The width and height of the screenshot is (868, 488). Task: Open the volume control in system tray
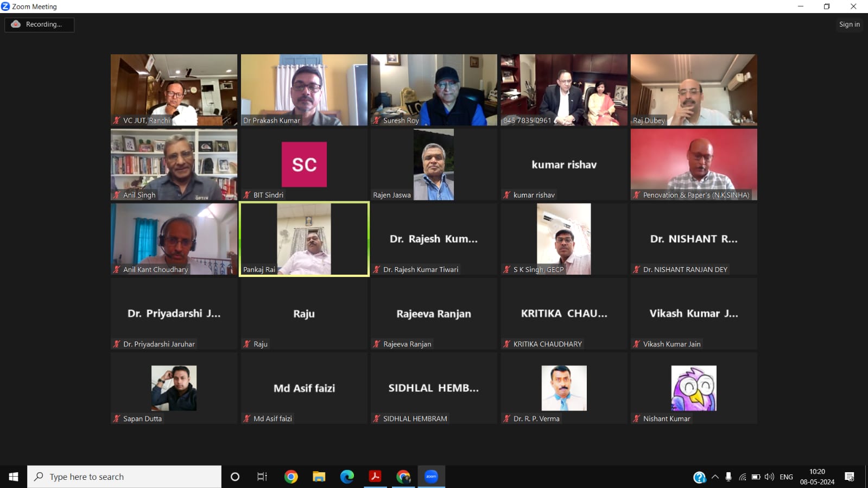pos(769,477)
